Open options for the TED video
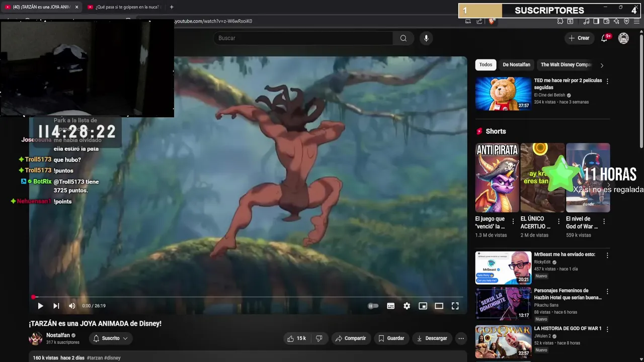Screen dimensions: 644x362 607,81
